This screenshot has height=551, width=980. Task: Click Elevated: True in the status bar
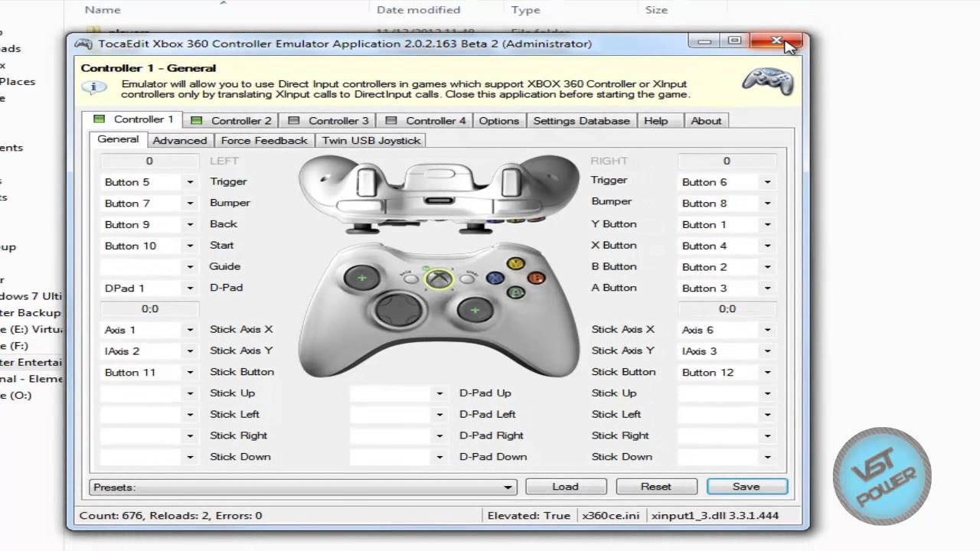[x=529, y=516]
